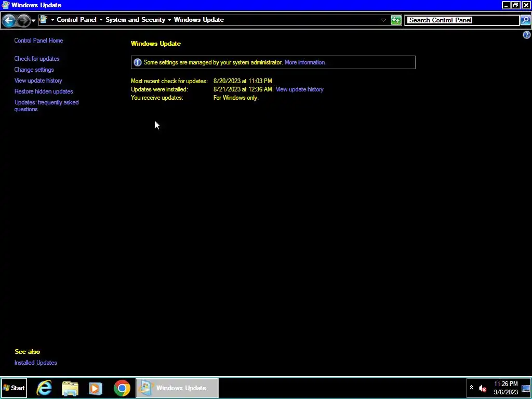Expand arrow before Control Panel breadcrumb
Viewport: 532px width, 399px height.
click(x=52, y=20)
